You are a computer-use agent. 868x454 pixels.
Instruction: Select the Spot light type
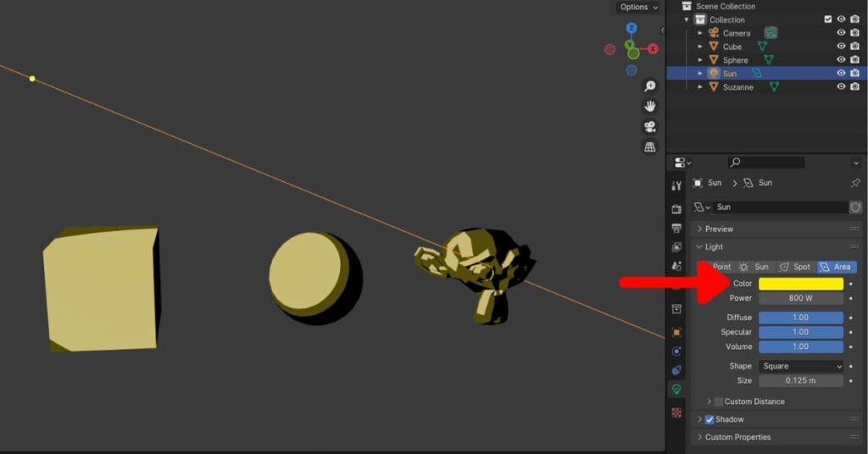(x=794, y=267)
